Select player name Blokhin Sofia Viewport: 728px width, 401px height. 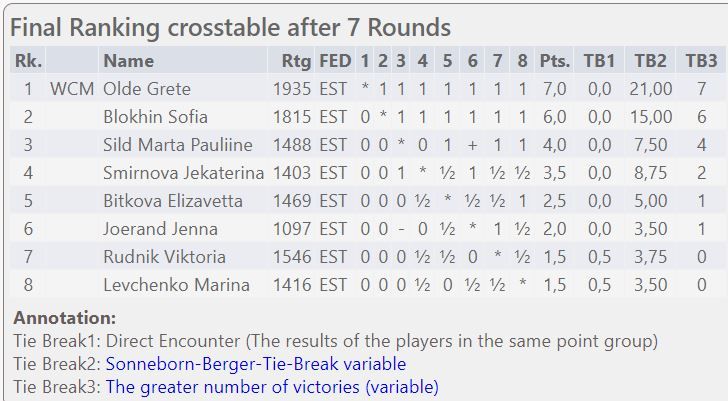(155, 116)
